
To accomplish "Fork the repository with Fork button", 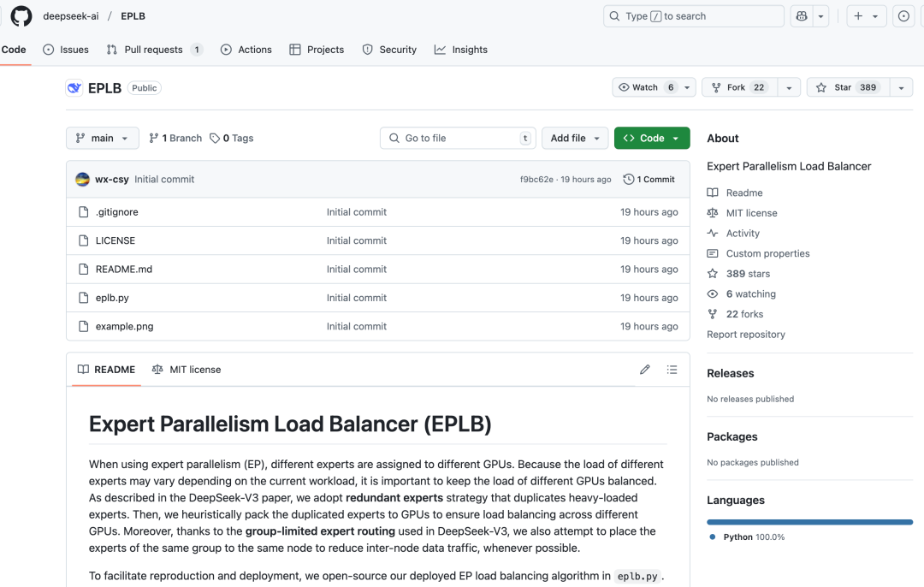I will (x=739, y=87).
